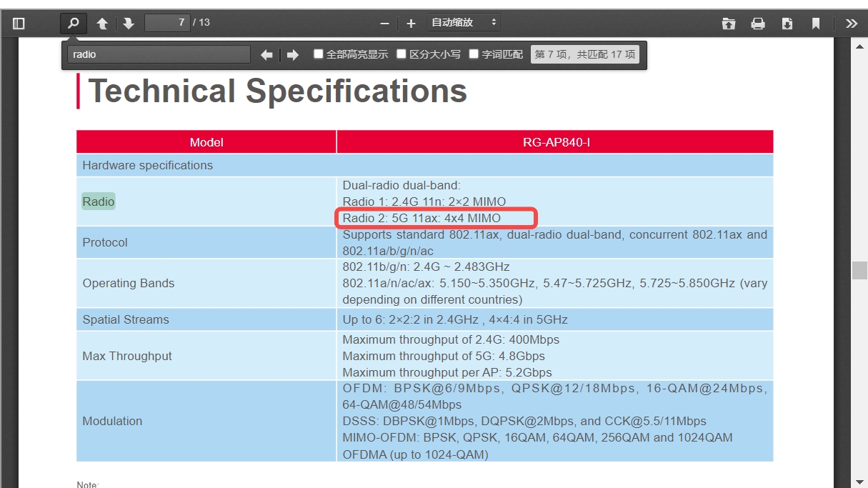Click the Protocol row label
The width and height of the screenshot is (868, 488).
tap(105, 242)
